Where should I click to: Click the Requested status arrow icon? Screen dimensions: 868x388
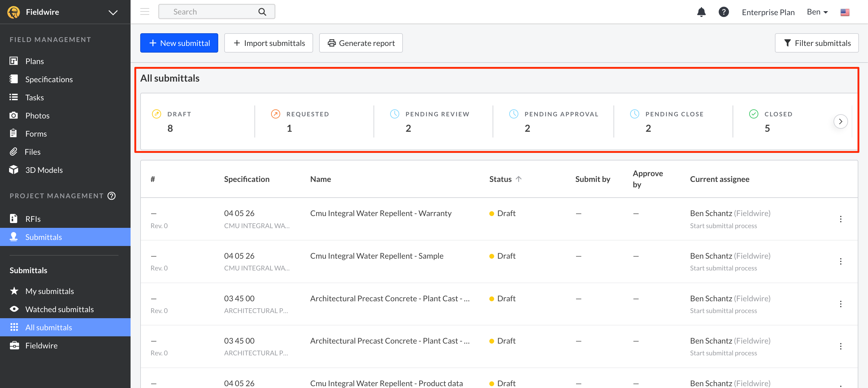pyautogui.click(x=275, y=114)
